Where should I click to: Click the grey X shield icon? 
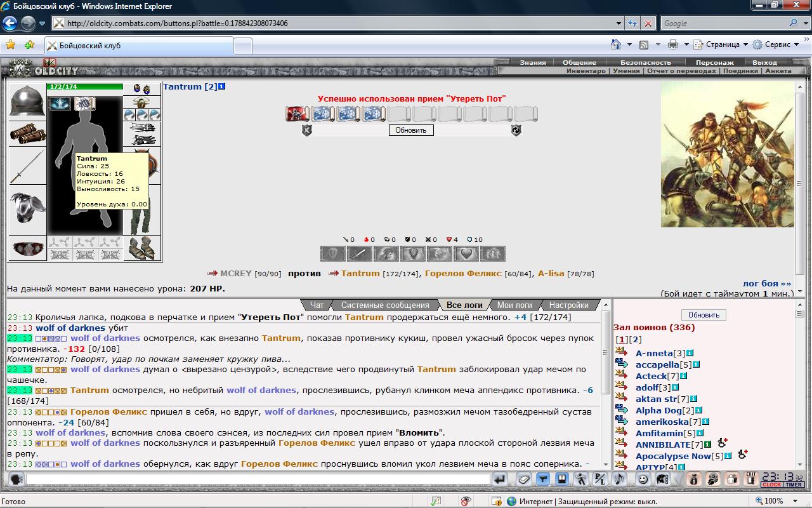[306, 130]
